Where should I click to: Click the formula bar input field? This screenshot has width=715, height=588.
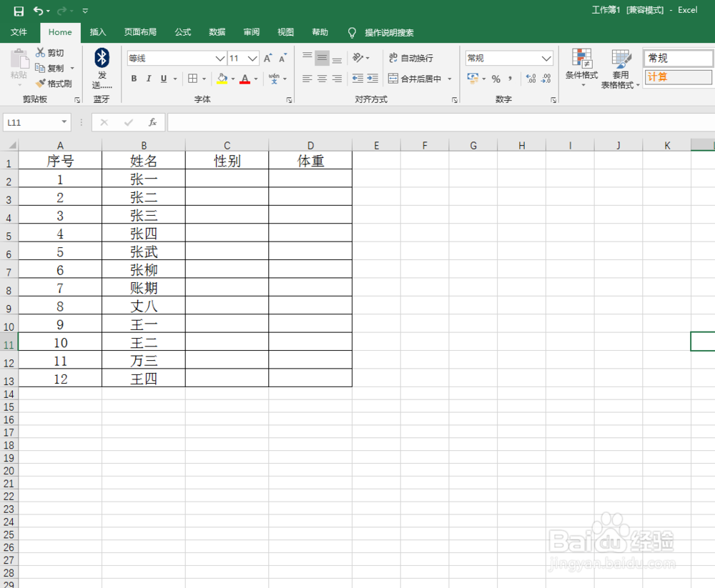tap(441, 122)
